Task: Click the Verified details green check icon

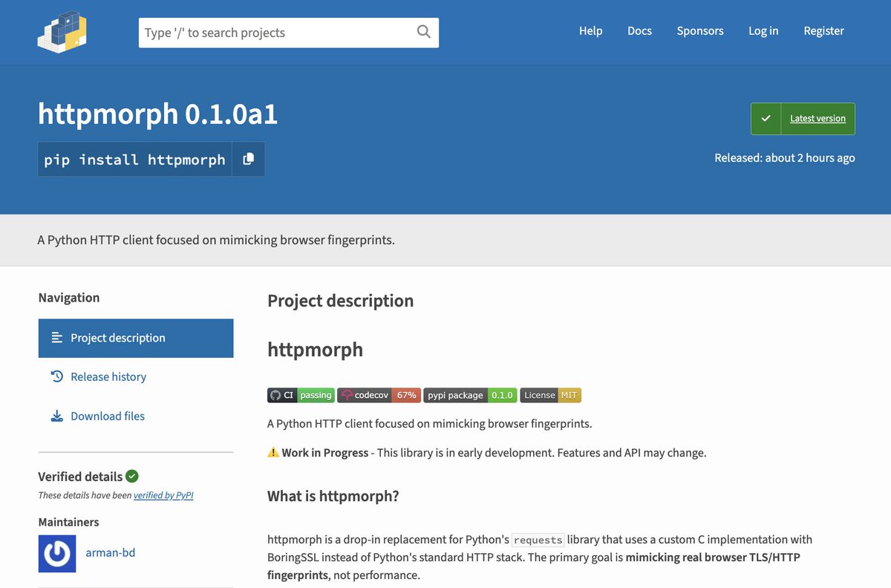Action: 132,477
